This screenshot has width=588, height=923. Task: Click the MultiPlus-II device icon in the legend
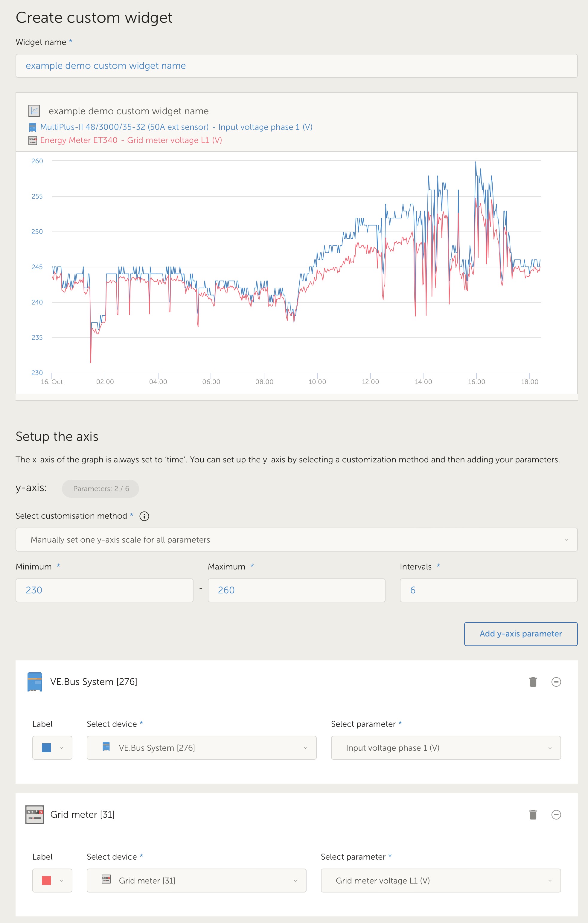(x=33, y=127)
